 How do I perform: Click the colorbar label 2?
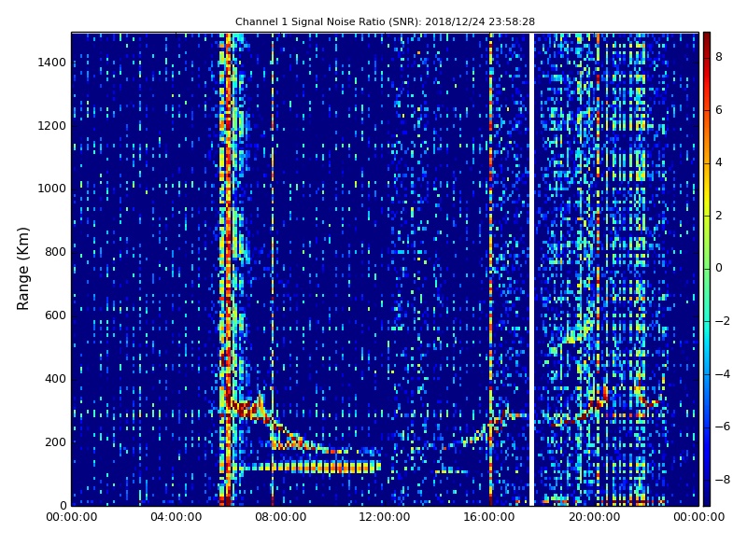[x=719, y=216]
